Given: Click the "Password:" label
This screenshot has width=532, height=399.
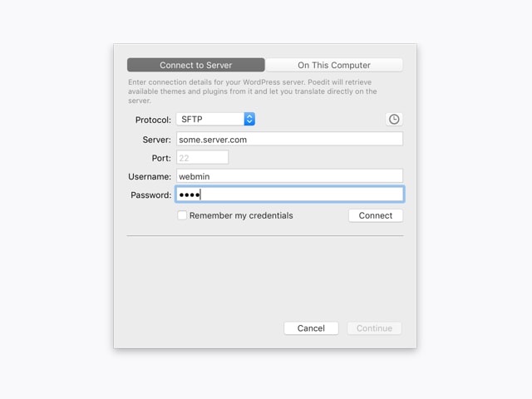Looking at the screenshot, I should [x=150, y=195].
